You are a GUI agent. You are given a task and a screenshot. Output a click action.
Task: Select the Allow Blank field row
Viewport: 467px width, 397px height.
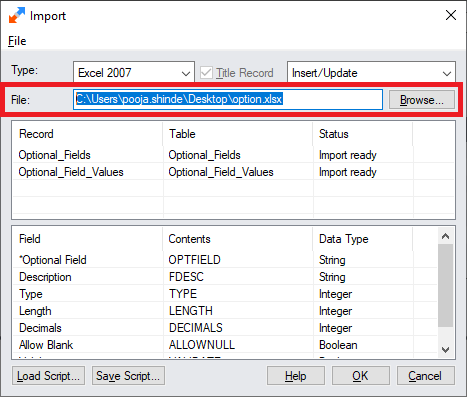(225, 345)
